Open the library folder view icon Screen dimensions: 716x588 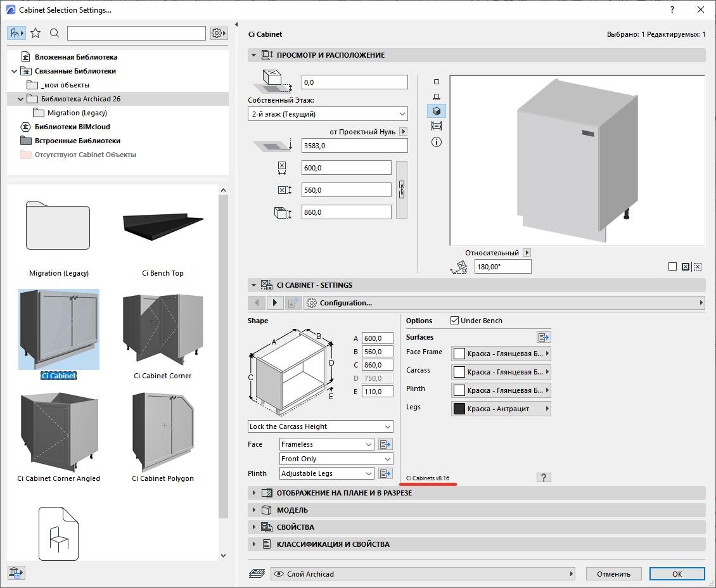tap(16, 33)
